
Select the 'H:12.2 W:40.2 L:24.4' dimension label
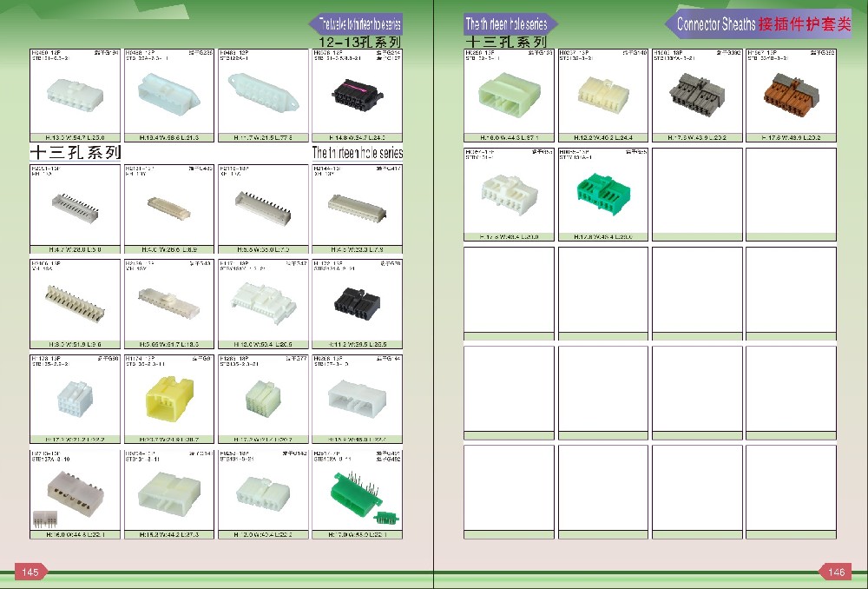[603, 137]
